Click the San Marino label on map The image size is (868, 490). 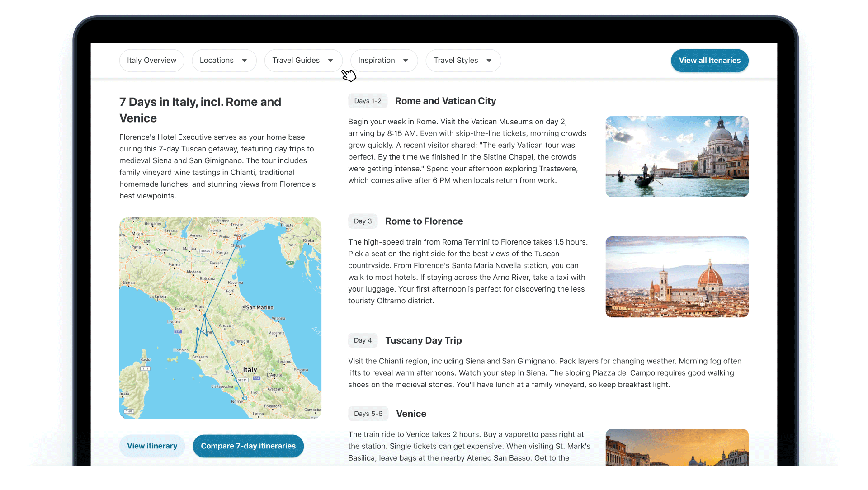point(259,307)
